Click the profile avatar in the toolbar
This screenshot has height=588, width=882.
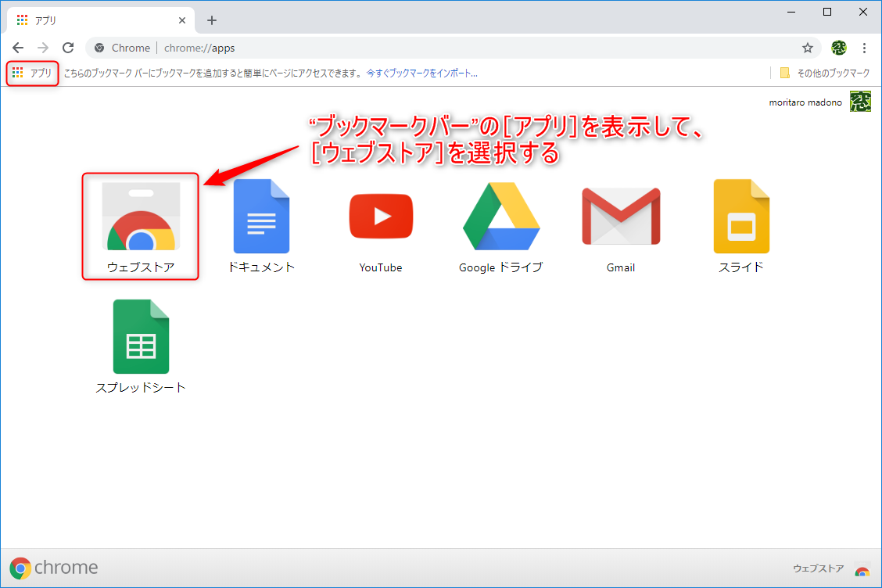838,48
